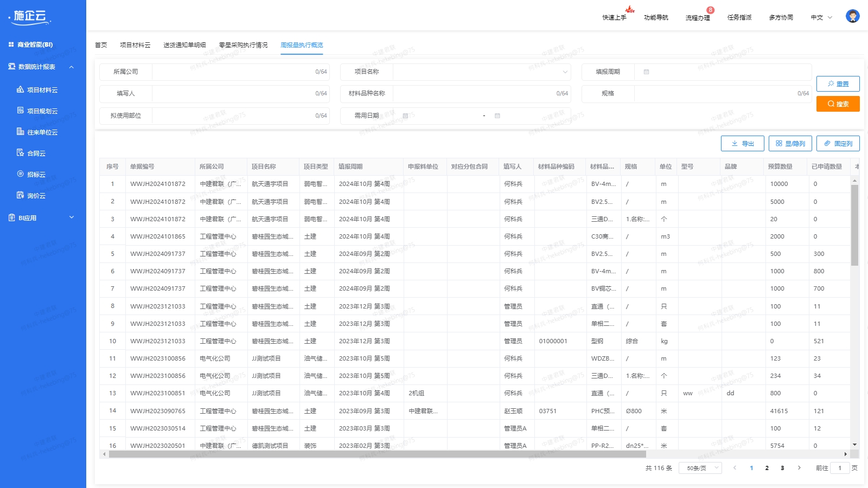Collapse the 数据统计报表 menu group
The image size is (868, 488).
coord(71,67)
